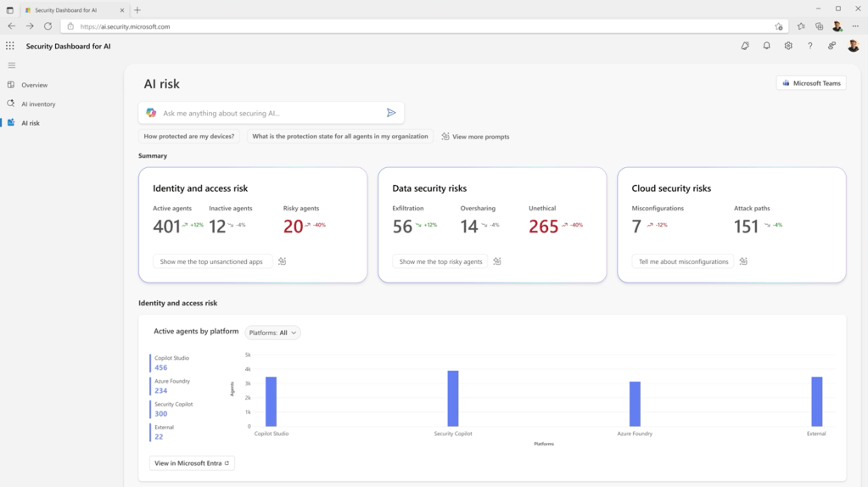
Task: Click the Microsoft Teams button
Action: click(811, 83)
